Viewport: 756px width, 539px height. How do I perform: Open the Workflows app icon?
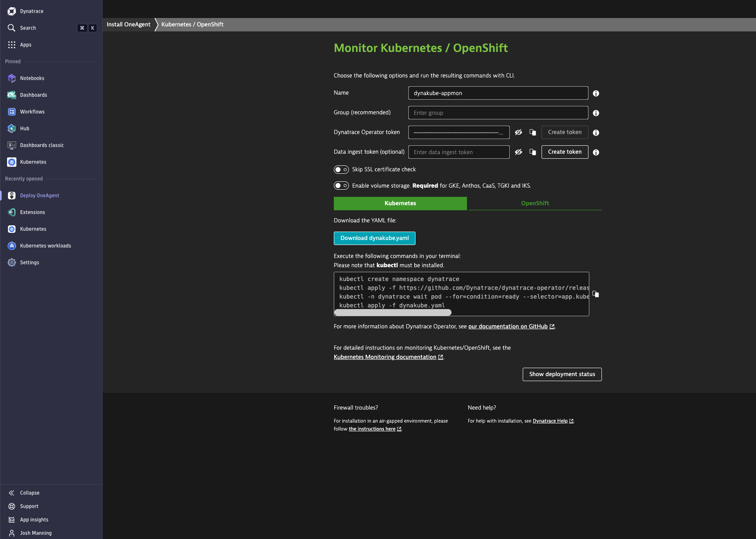coord(12,112)
